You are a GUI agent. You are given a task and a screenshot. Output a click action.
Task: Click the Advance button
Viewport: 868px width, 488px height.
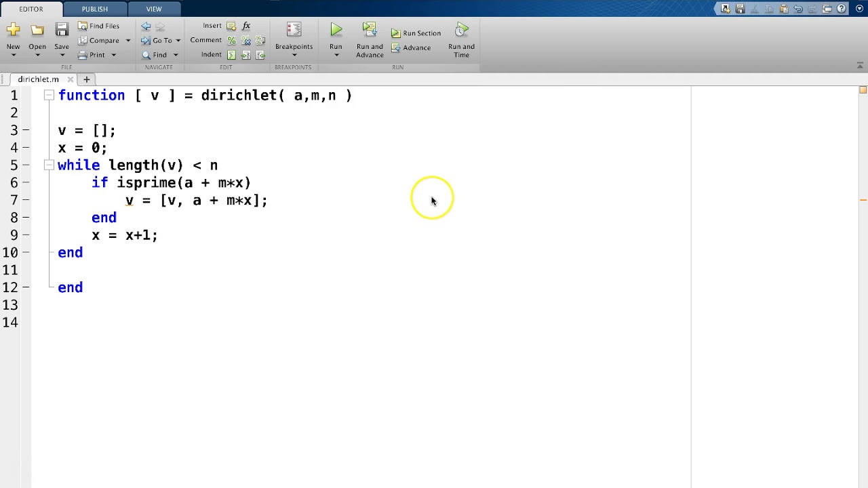(x=411, y=47)
